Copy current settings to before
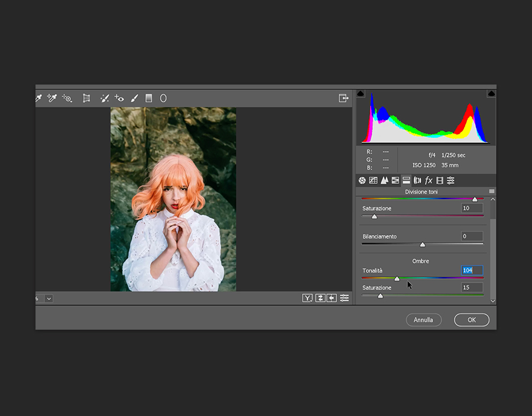 tap(332, 298)
